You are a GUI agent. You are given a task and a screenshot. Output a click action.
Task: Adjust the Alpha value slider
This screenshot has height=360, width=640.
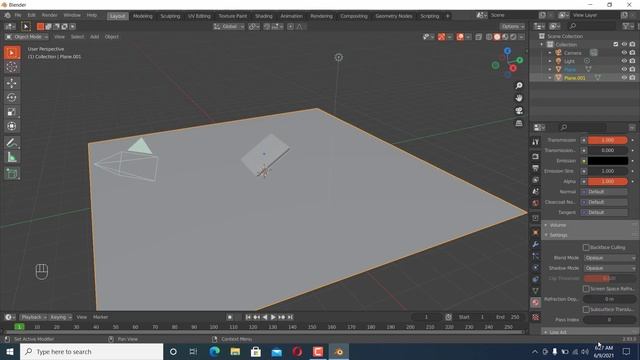[608, 181]
